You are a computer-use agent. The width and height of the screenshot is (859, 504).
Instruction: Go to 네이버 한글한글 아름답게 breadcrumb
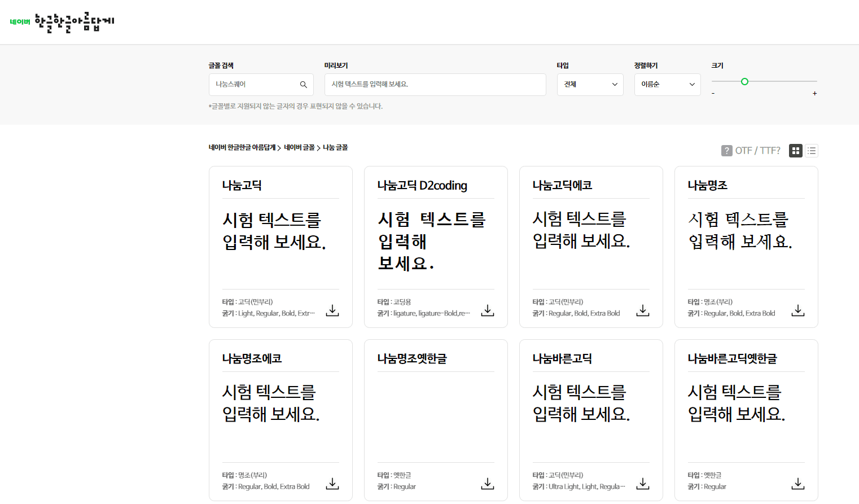click(242, 148)
